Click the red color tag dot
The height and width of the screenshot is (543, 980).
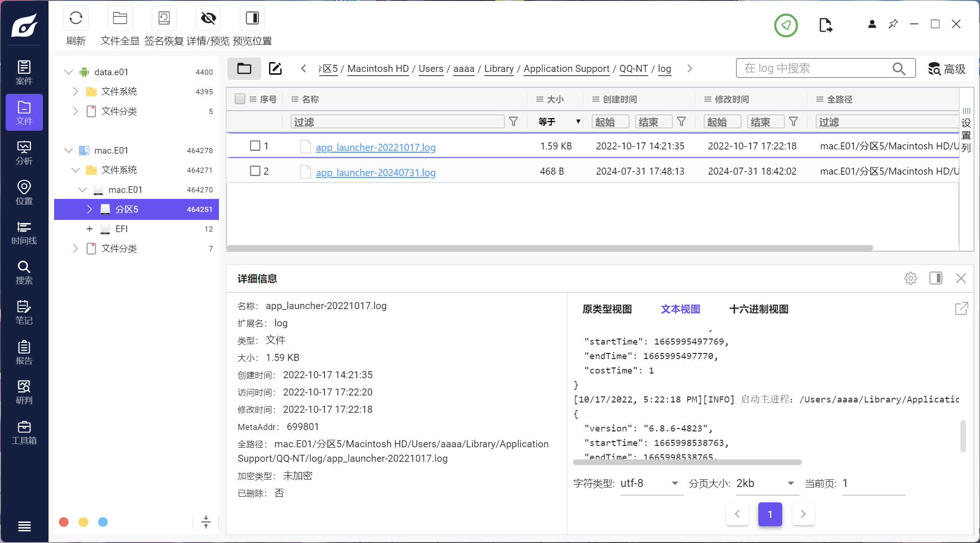(x=64, y=522)
